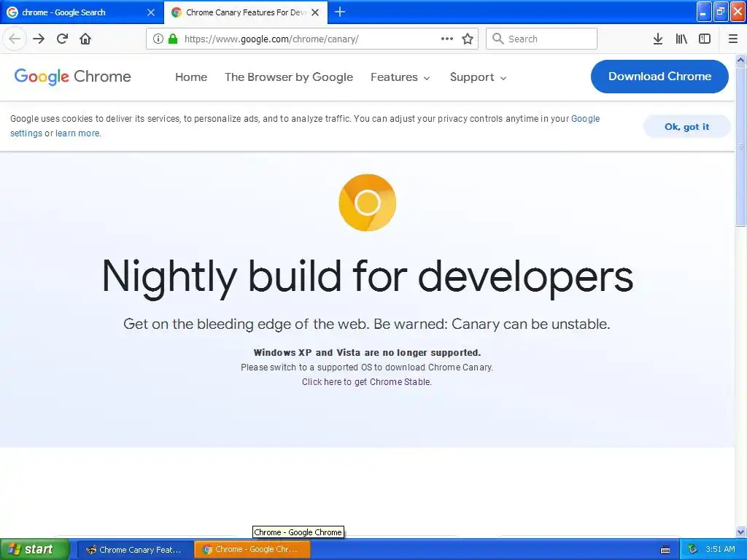Click the 3:51 AM taskbar clock
The height and width of the screenshot is (560, 747).
(720, 549)
